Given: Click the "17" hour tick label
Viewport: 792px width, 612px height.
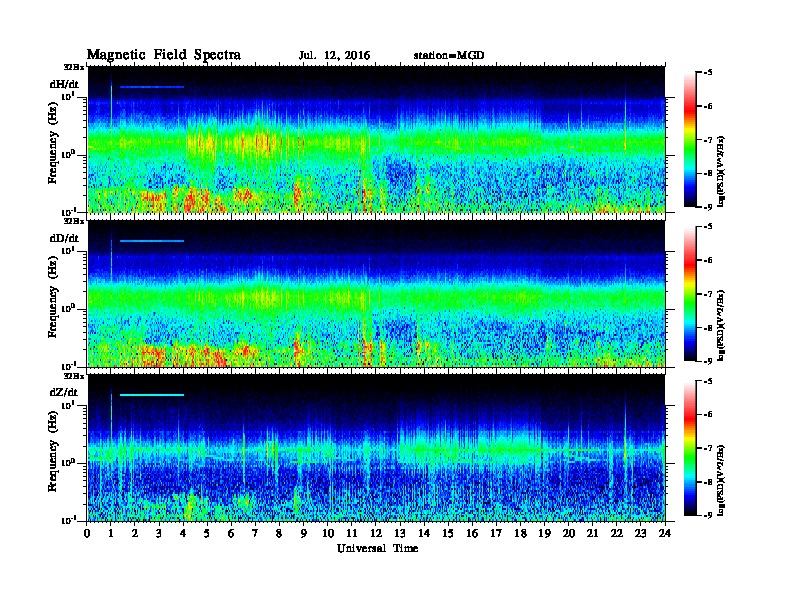Looking at the screenshot, I should click(496, 534).
